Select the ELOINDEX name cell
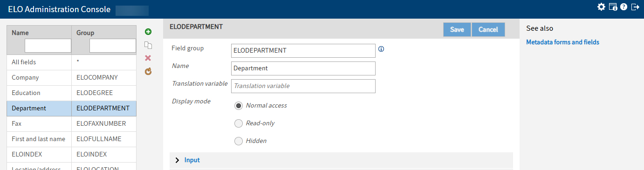 (39, 155)
